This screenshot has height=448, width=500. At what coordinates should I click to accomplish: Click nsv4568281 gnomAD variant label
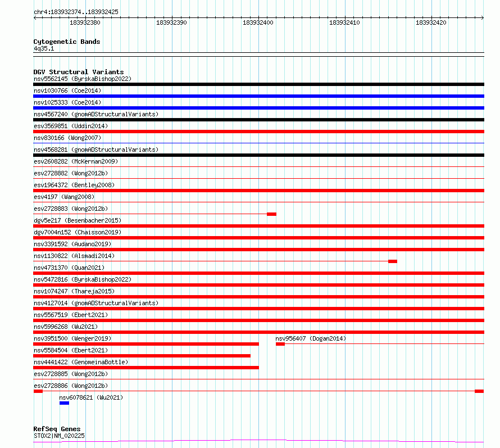96,150
